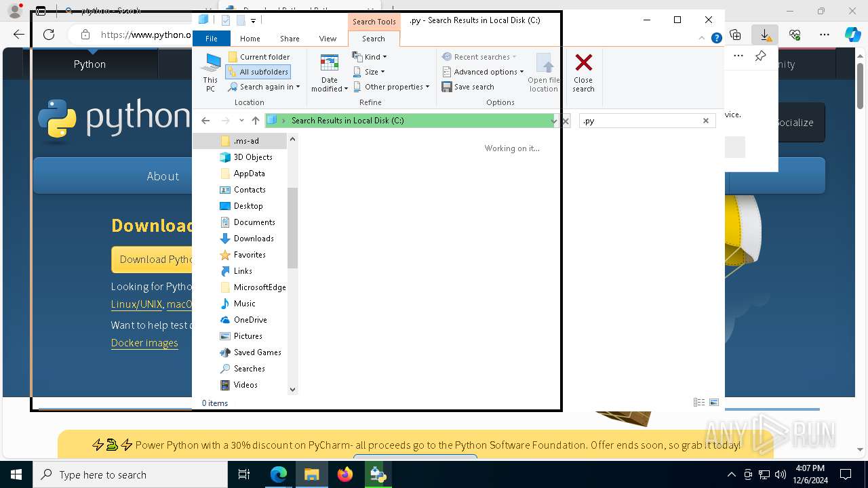This screenshot has height=488, width=868.
Task: Switch to details view icon in status bar
Action: point(699,403)
